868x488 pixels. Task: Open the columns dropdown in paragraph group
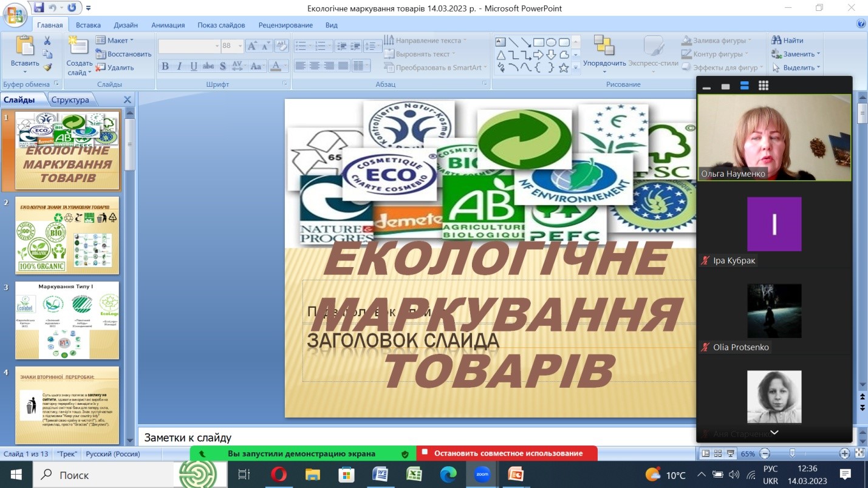point(361,66)
